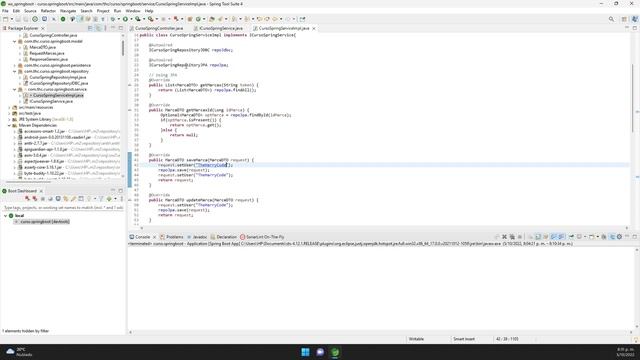The height and width of the screenshot is (360, 640).
Task: Select MarcaDTO.java in Package Explorer
Action: 42,47
